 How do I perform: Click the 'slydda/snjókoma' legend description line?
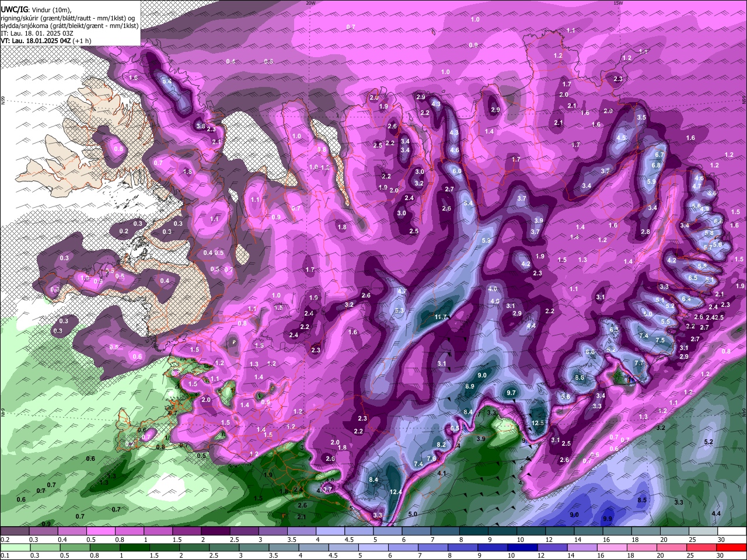(x=69, y=26)
